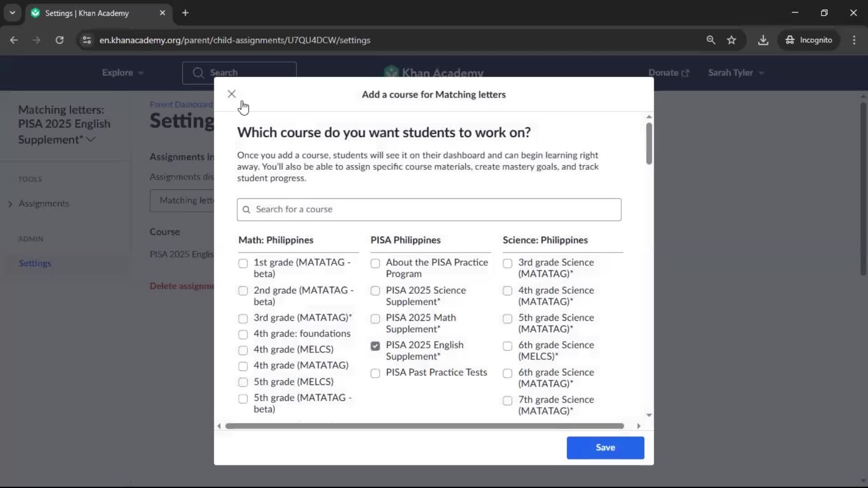Open Settings in the admin sidebar
This screenshot has width=868, height=488.
pyautogui.click(x=35, y=263)
